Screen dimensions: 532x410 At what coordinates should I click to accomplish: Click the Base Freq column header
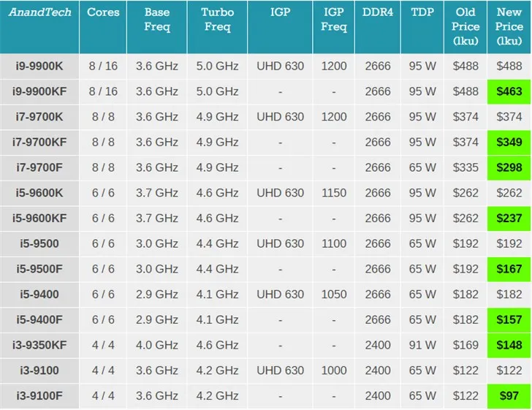[156, 27]
